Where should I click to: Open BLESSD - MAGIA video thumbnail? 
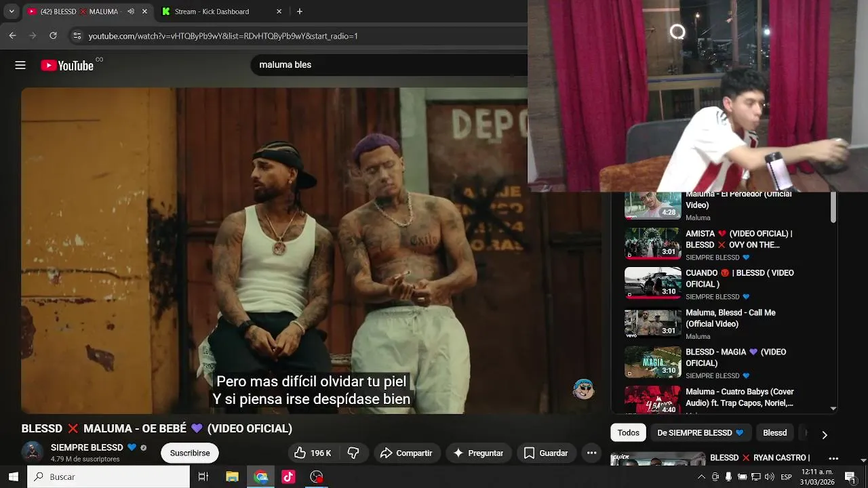tap(652, 361)
